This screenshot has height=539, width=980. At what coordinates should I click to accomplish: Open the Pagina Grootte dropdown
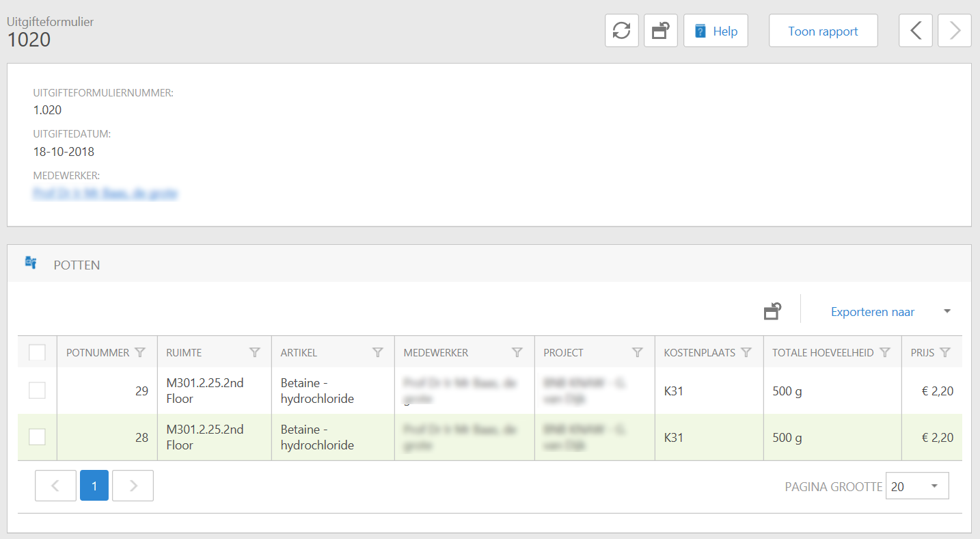tap(917, 486)
